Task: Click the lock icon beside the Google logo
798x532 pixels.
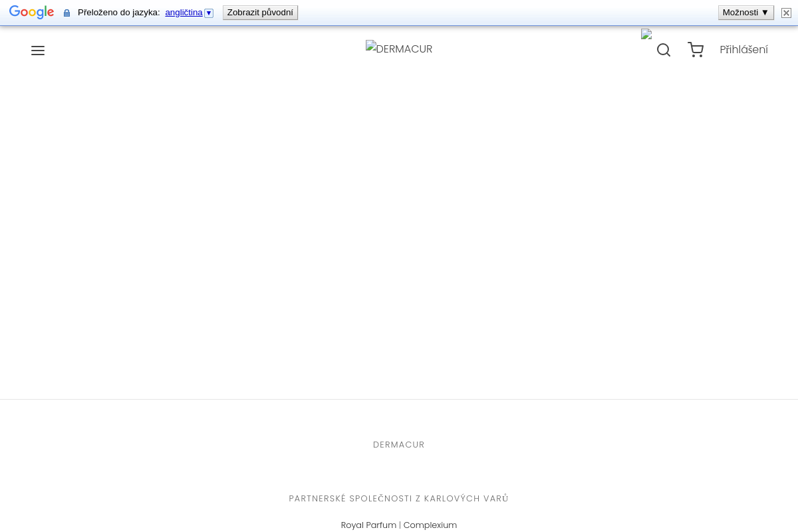Action: 66,12
